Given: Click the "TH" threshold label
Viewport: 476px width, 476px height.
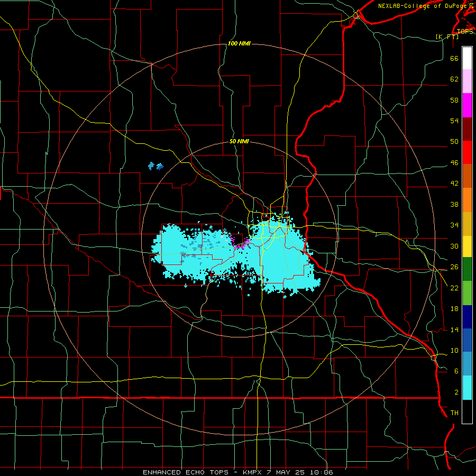Looking at the screenshot, I should click(454, 413).
